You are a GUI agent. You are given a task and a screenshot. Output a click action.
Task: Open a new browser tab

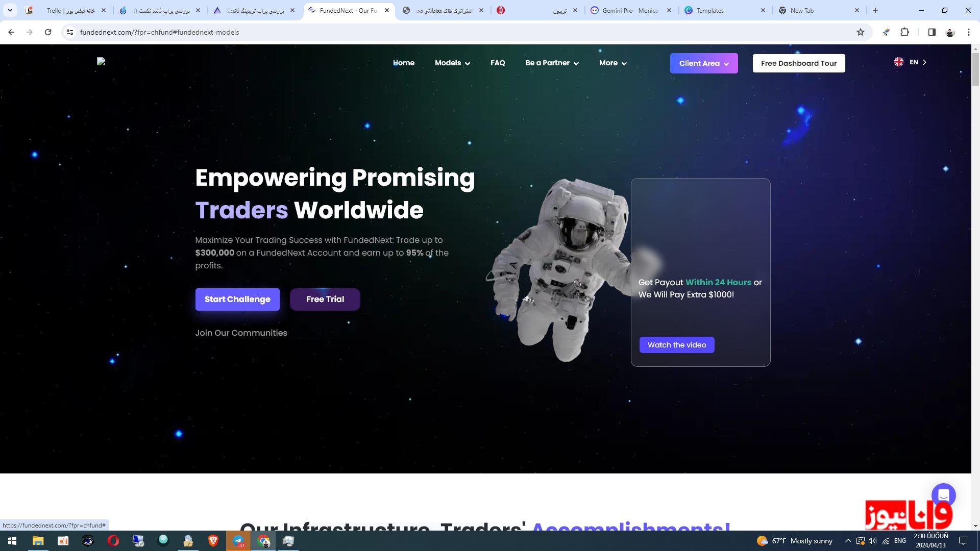tap(875, 10)
